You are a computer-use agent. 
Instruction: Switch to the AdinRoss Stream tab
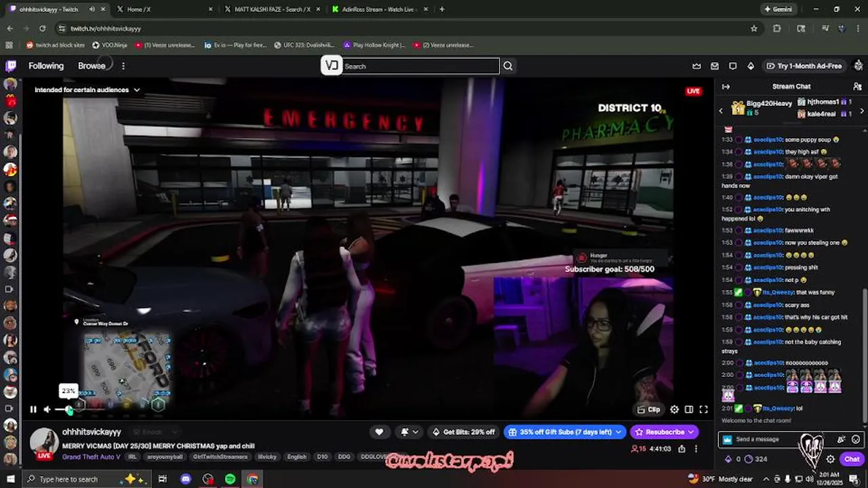click(x=378, y=9)
